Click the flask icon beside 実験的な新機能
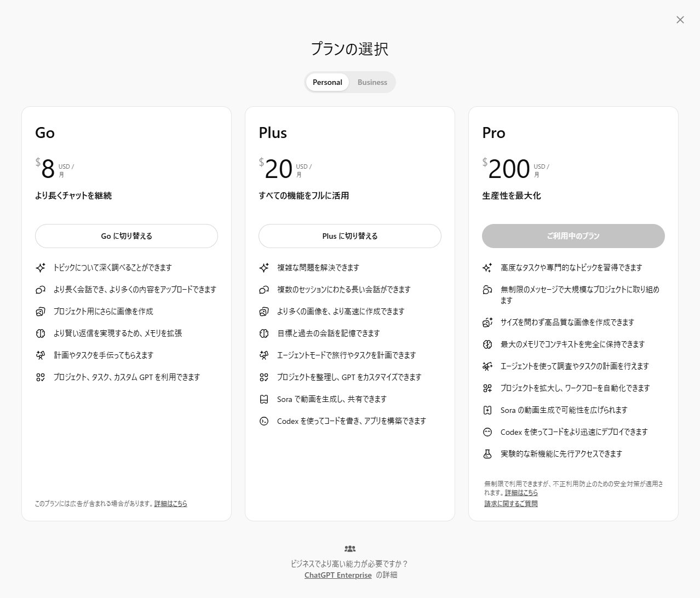 tap(486, 453)
